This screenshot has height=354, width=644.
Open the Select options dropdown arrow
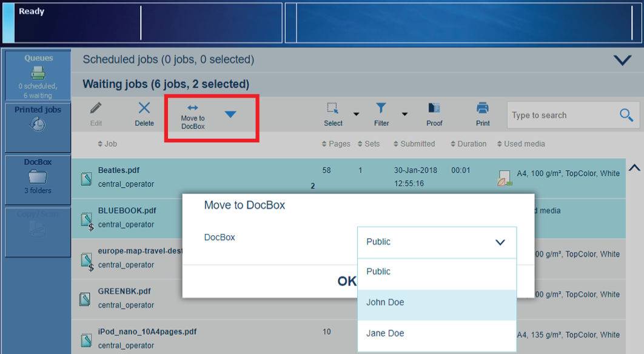pos(357,115)
